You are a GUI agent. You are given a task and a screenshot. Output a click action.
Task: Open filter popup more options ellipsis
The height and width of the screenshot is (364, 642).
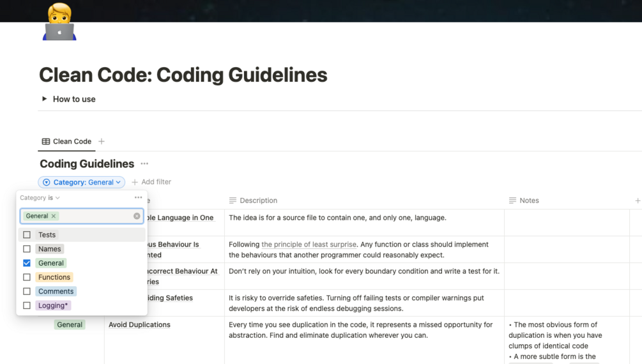click(138, 198)
